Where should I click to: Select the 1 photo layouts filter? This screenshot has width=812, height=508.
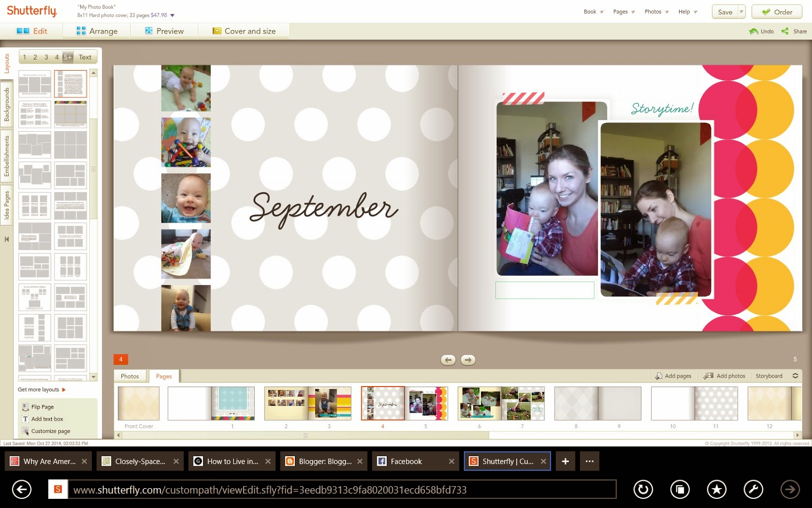24,57
